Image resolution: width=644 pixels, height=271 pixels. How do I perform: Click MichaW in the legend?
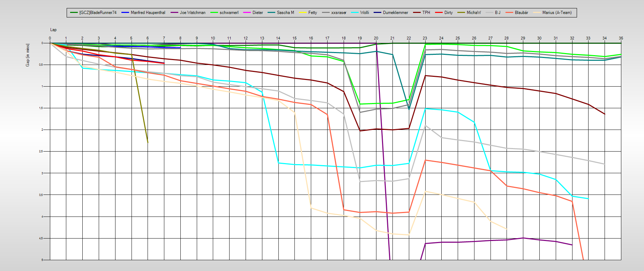474,13
